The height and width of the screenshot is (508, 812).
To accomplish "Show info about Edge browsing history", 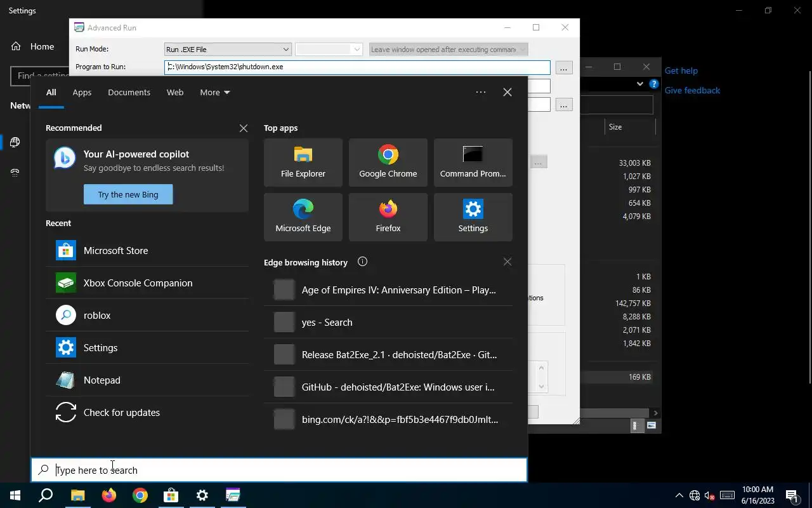I will [362, 262].
